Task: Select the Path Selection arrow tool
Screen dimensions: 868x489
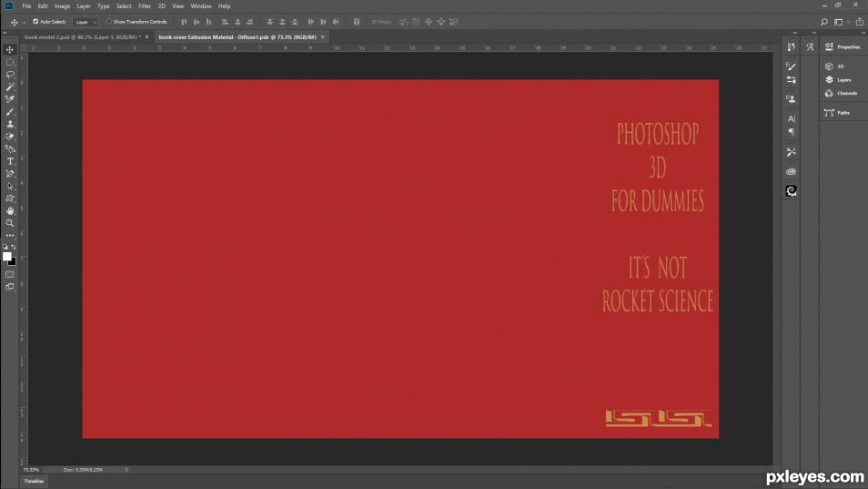Action: click(10, 186)
